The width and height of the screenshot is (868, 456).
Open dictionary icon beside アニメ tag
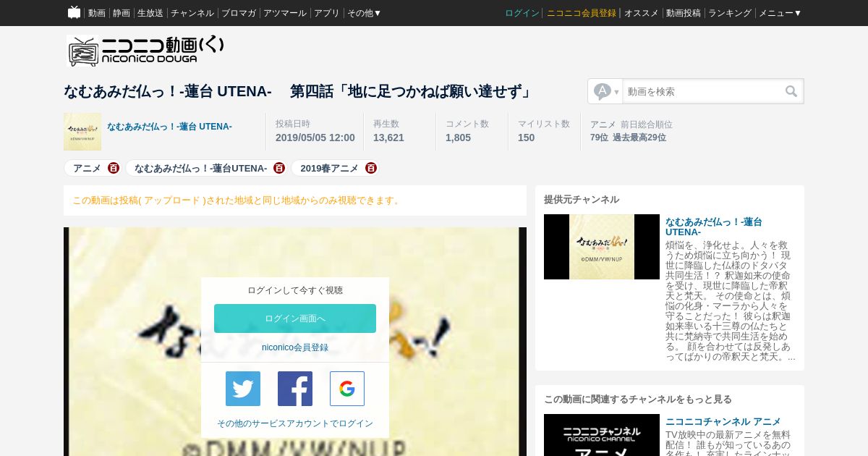[114, 168]
